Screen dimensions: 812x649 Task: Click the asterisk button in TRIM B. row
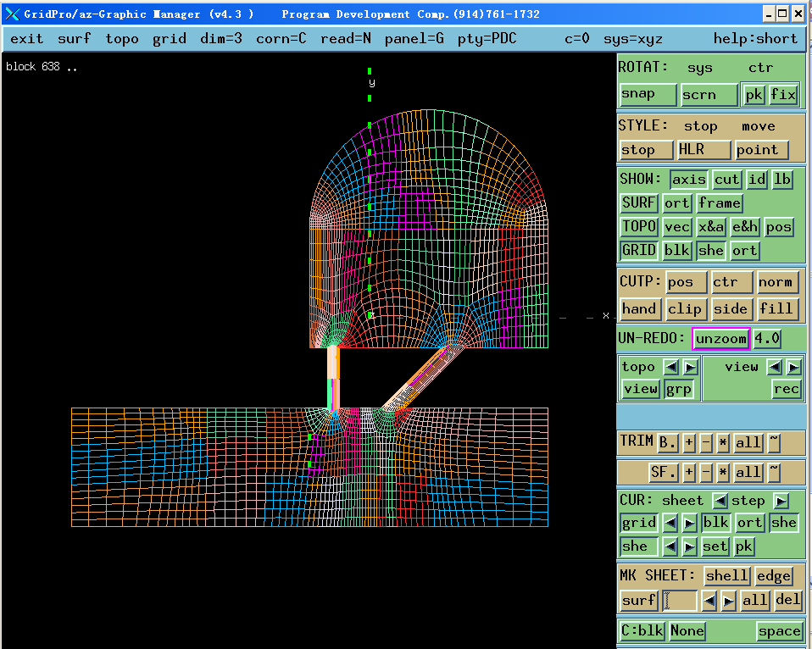pos(723,441)
